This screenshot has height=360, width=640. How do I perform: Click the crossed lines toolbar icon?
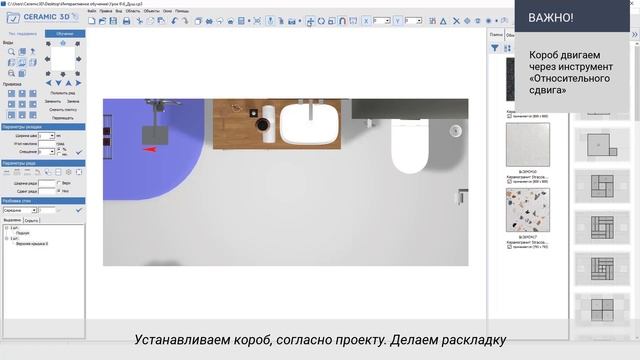pos(456,21)
